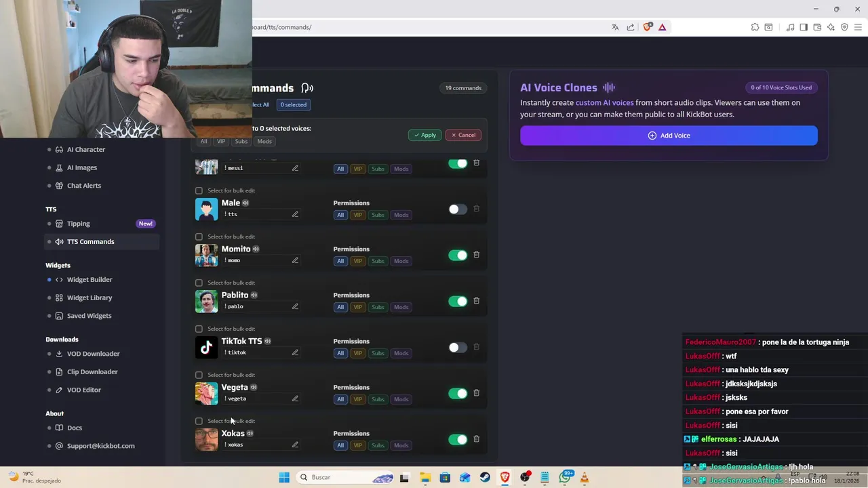Click the Add Voice button
This screenshot has width=868, height=488.
[x=669, y=136]
